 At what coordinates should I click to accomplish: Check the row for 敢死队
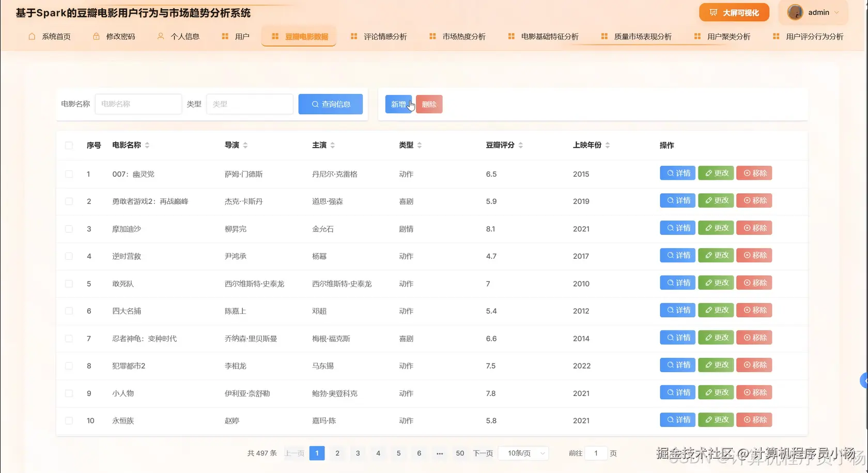click(69, 283)
